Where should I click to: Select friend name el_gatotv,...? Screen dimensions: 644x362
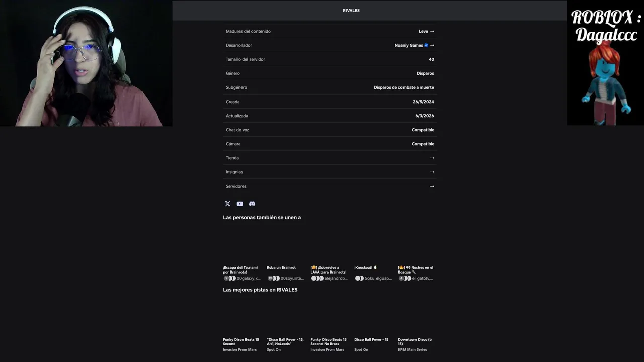pyautogui.click(x=422, y=278)
